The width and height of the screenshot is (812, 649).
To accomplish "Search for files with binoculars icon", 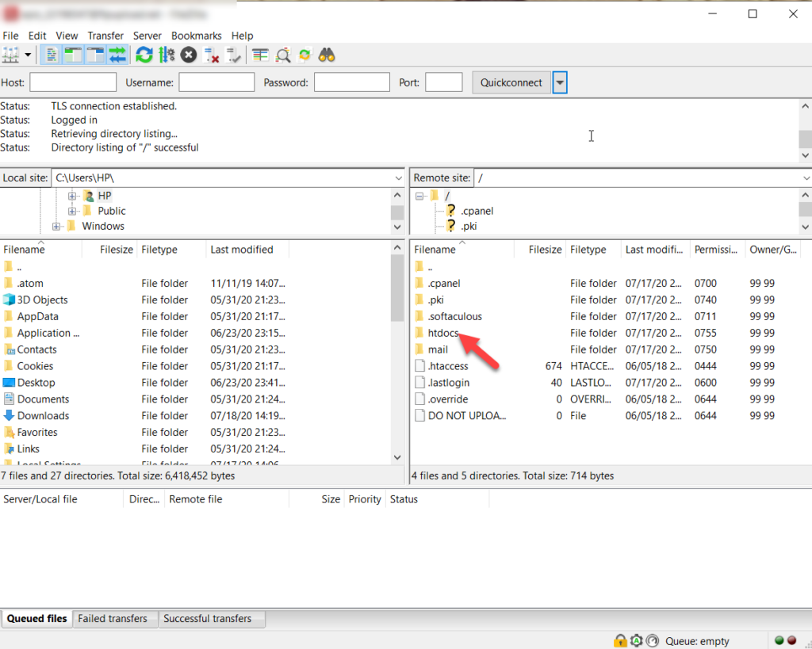I will 327,55.
